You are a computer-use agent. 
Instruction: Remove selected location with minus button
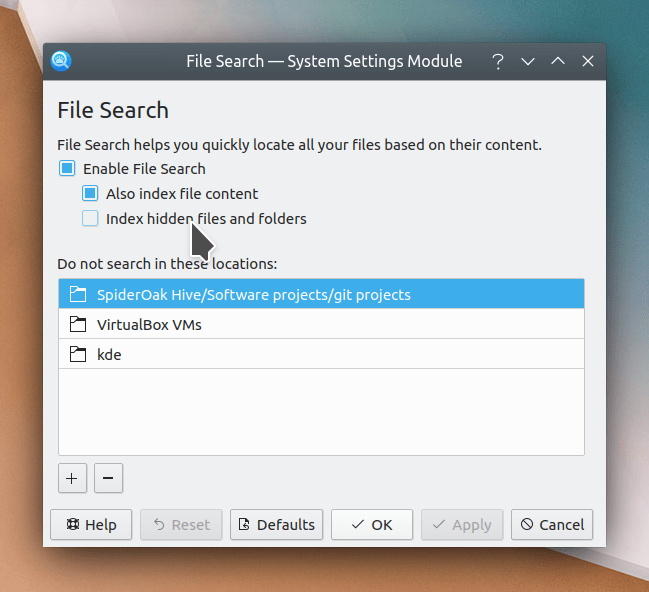point(108,478)
